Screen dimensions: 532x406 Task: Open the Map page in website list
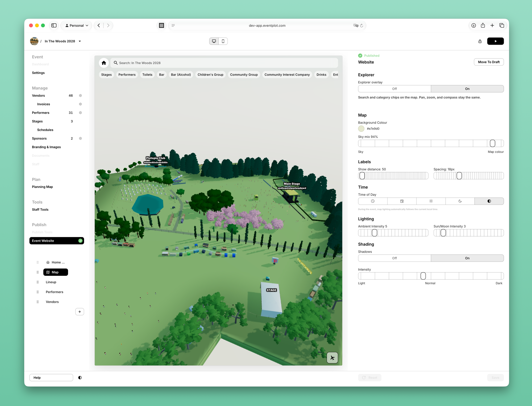(56, 272)
